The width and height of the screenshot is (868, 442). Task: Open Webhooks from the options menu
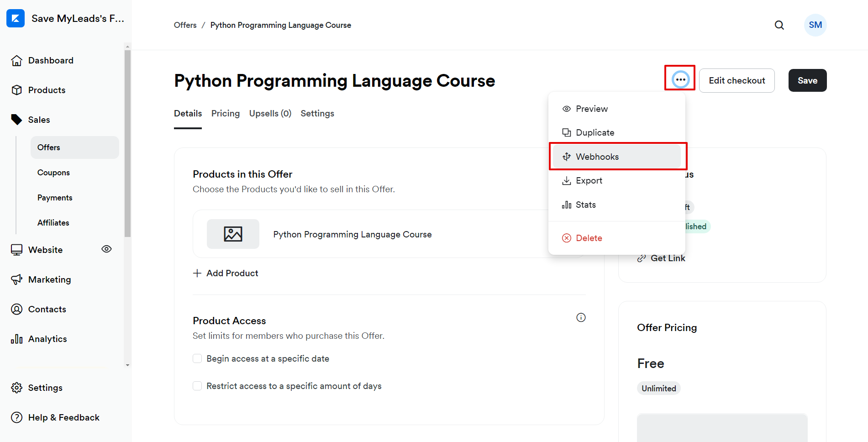pyautogui.click(x=616, y=157)
